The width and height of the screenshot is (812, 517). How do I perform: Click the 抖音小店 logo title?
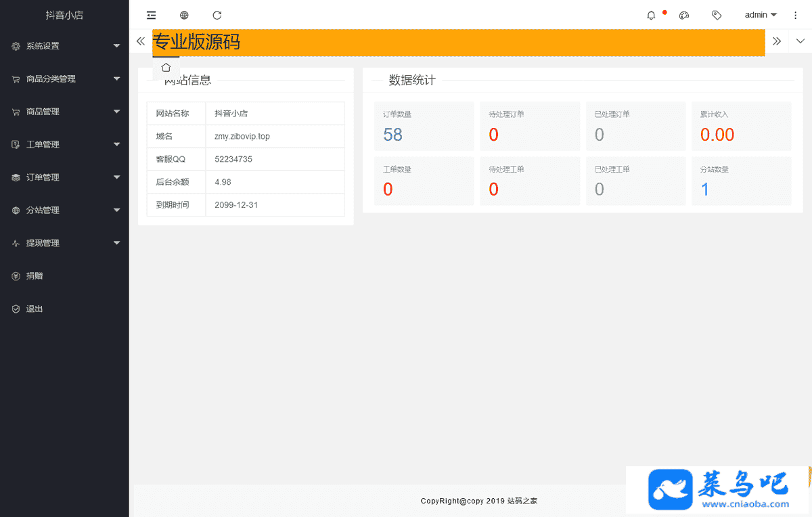(64, 15)
